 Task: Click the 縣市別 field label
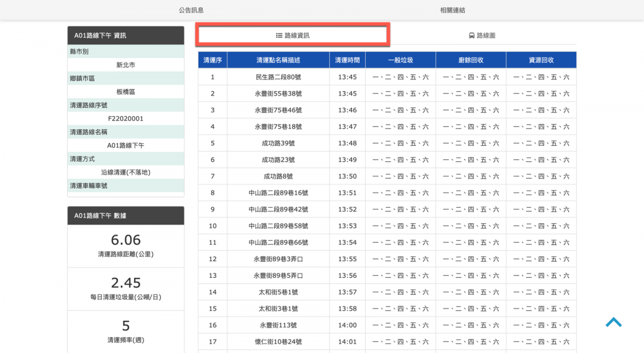(79, 52)
